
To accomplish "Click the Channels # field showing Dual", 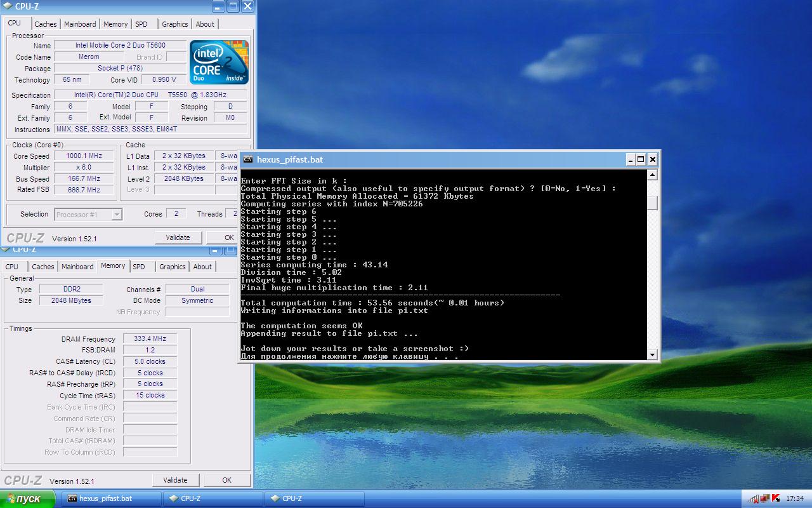I will pyautogui.click(x=197, y=290).
